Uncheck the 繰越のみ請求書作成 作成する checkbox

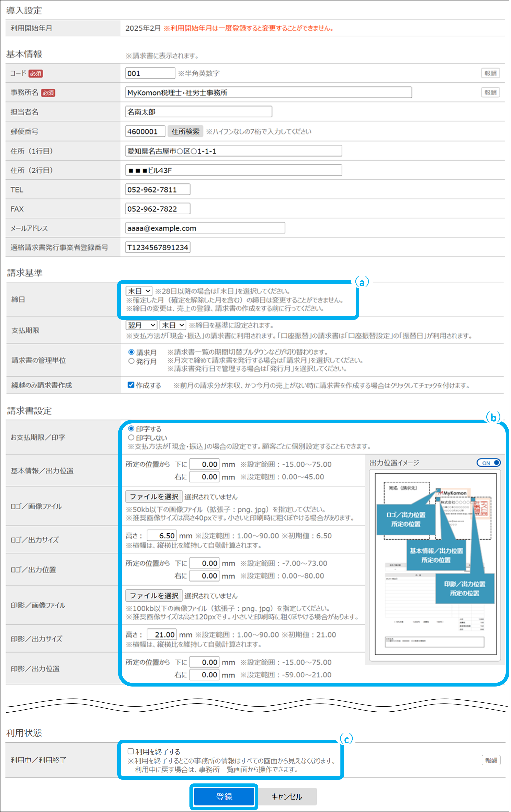tap(131, 385)
